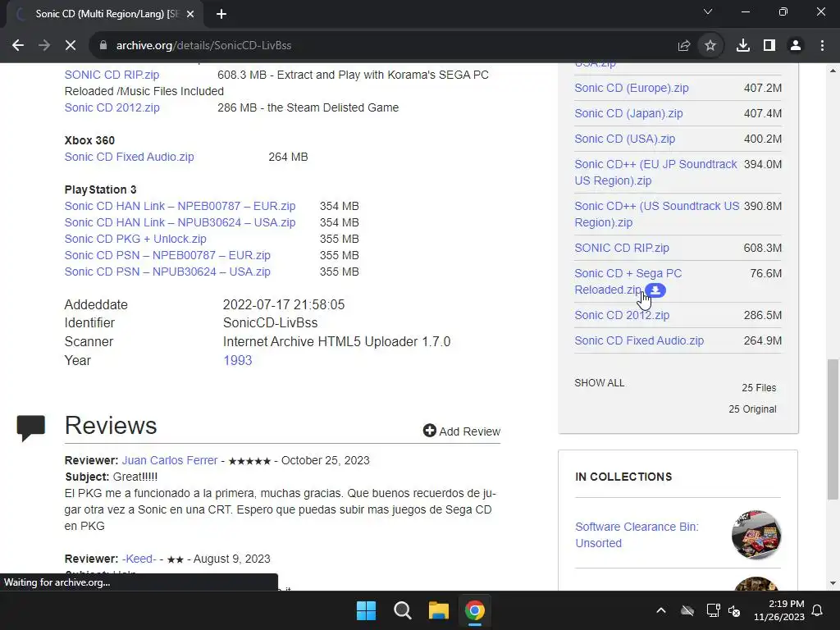Open the Chrome profile icon
The image size is (840, 630).
coord(796,46)
